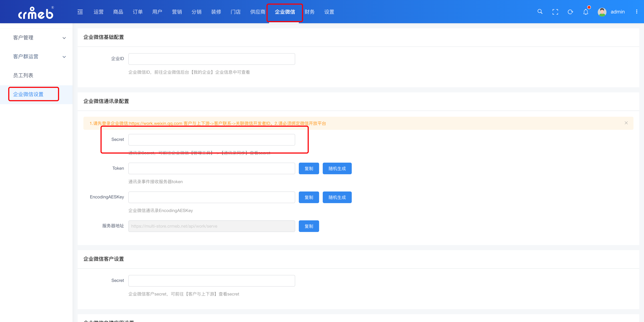
Task: Toggle fullscreen mode icon
Action: [x=555, y=12]
